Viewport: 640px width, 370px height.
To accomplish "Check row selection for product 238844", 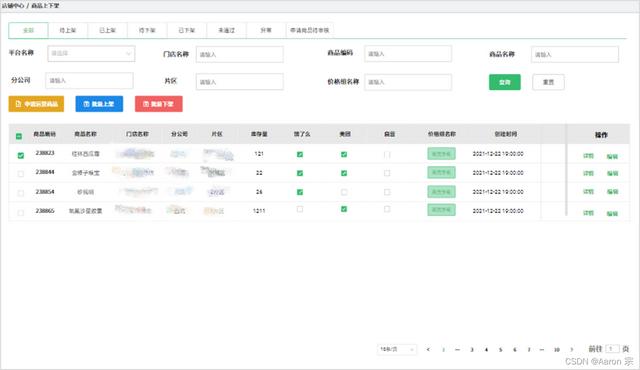I will click(21, 174).
